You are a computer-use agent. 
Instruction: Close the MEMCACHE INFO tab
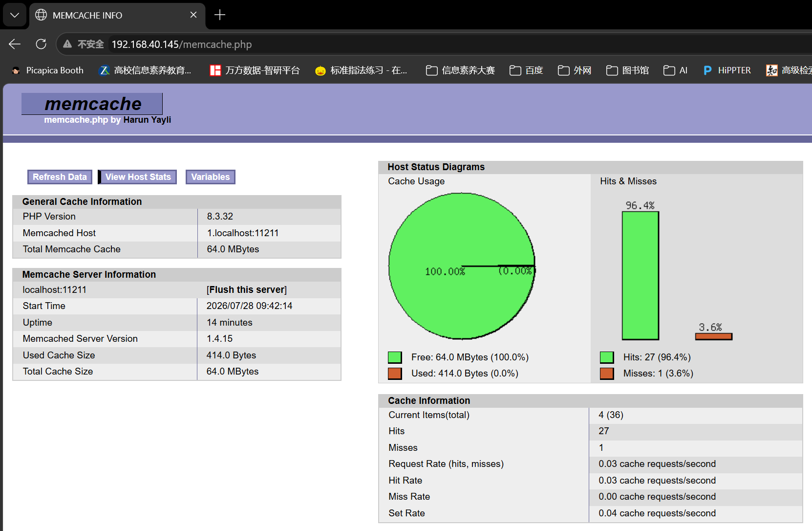coord(193,15)
